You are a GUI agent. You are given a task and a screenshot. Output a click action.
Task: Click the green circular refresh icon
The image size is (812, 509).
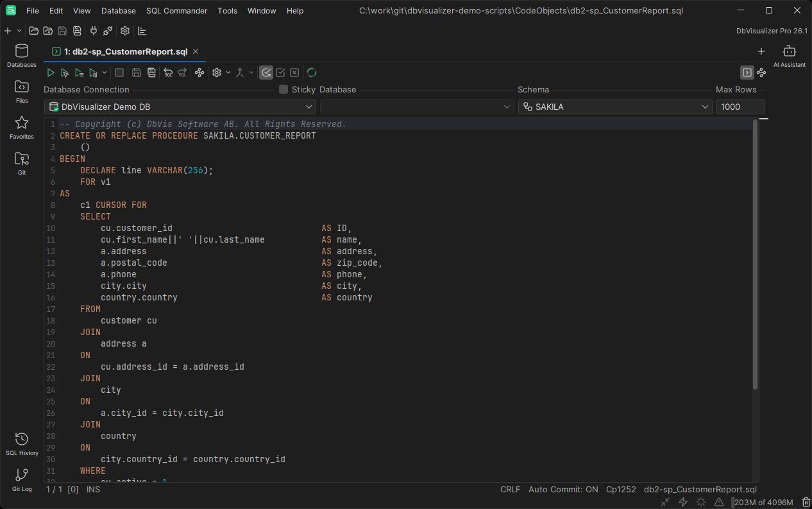(312, 73)
